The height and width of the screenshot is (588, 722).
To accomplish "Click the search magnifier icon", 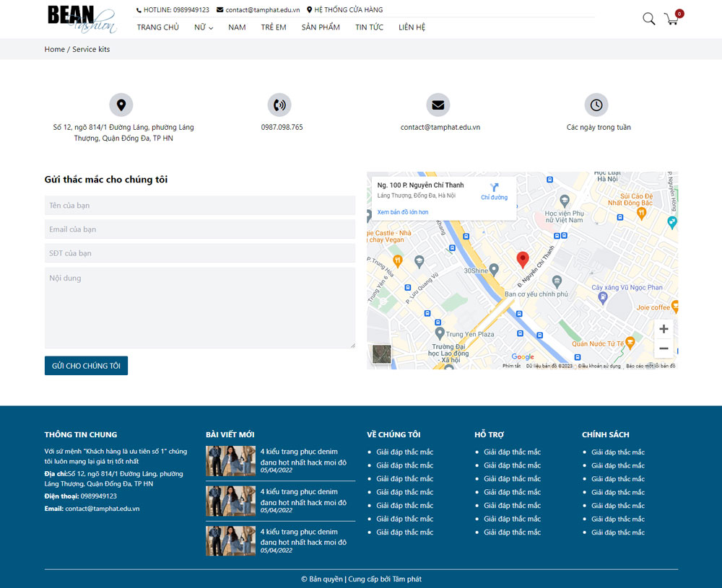I will (x=648, y=19).
